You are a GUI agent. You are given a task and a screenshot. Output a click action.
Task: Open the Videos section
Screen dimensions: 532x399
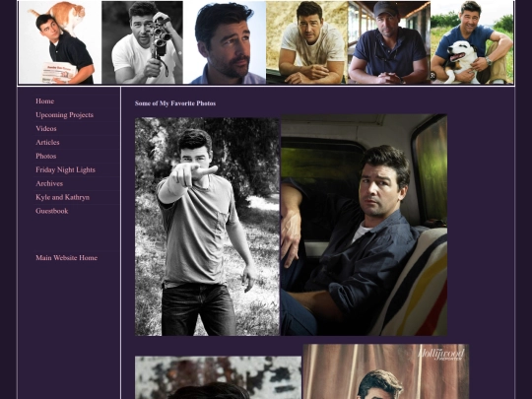pos(46,129)
